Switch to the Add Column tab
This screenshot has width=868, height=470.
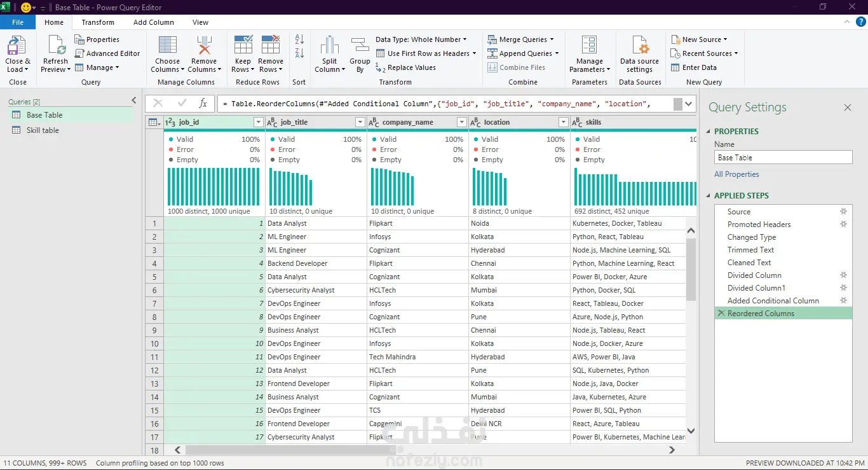154,22
